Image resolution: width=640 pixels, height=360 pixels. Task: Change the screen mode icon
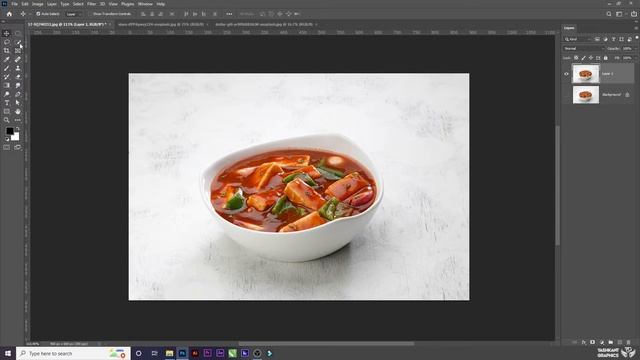(x=18, y=147)
